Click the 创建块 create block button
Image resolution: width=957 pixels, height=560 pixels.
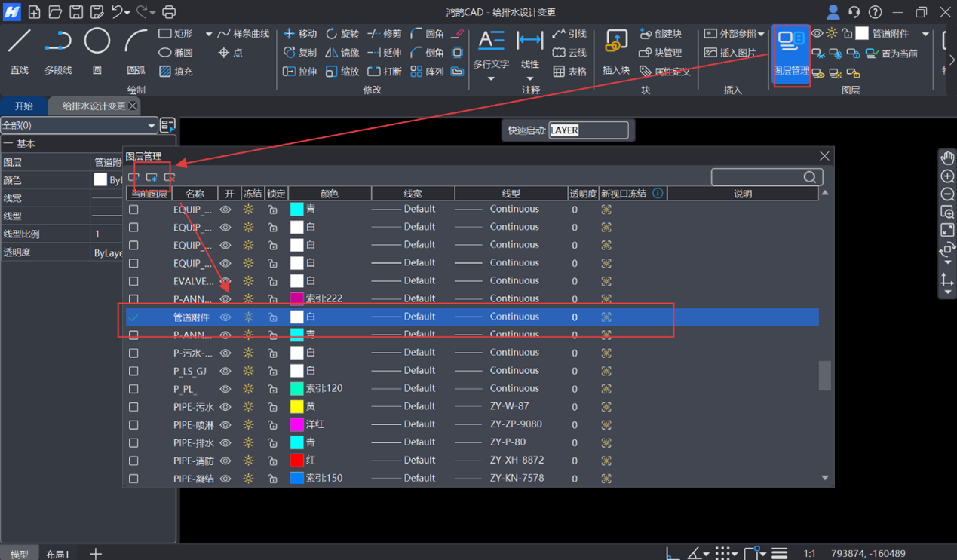point(661,34)
